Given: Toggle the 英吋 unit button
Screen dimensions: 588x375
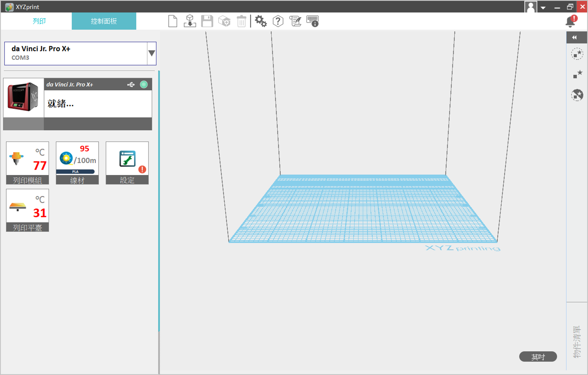Looking at the screenshot, I should tap(538, 357).
